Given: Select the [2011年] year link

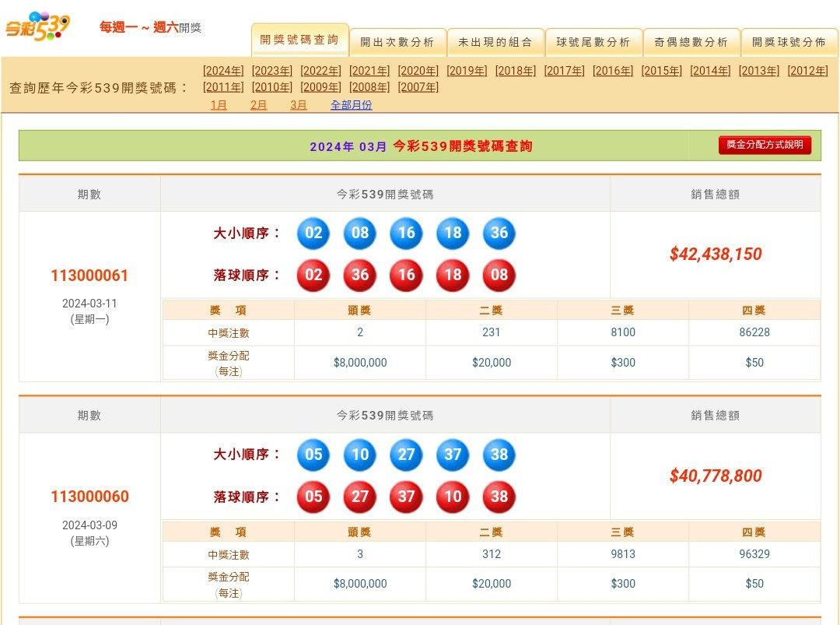Looking at the screenshot, I should tap(223, 87).
